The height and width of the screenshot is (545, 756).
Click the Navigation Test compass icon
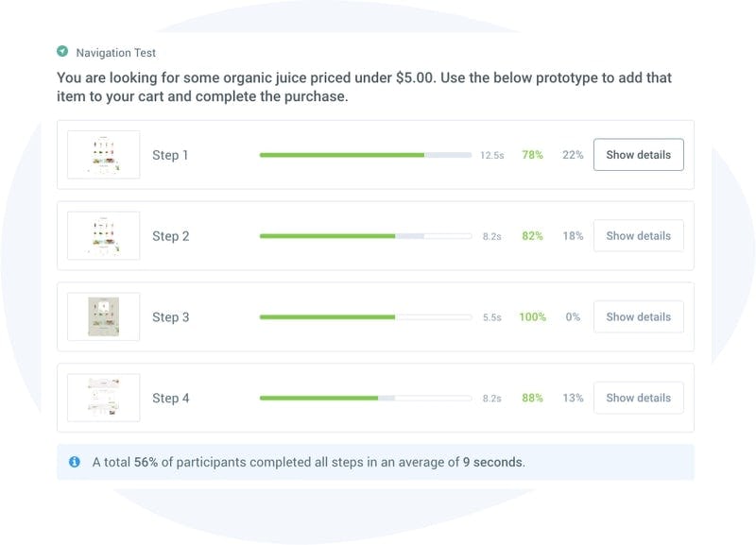click(62, 52)
